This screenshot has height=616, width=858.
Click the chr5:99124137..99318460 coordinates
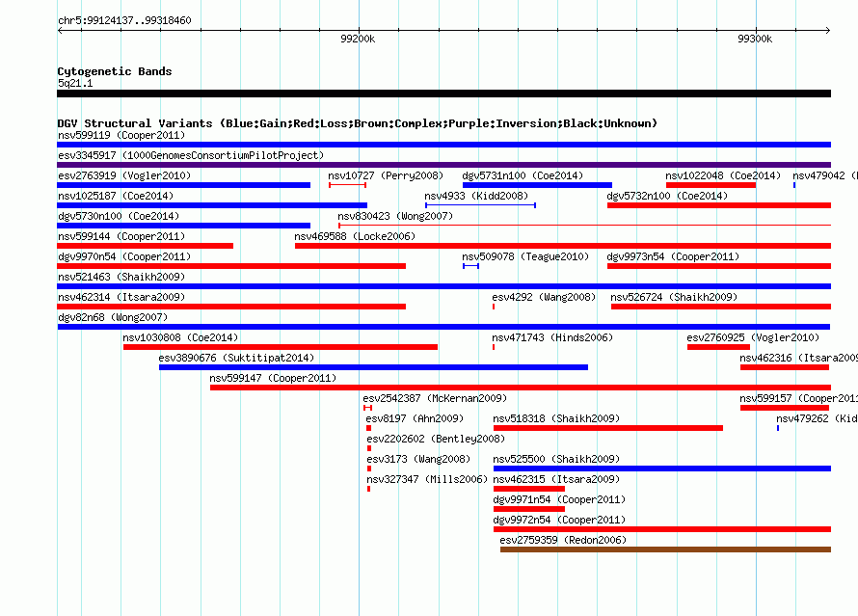click(x=124, y=21)
